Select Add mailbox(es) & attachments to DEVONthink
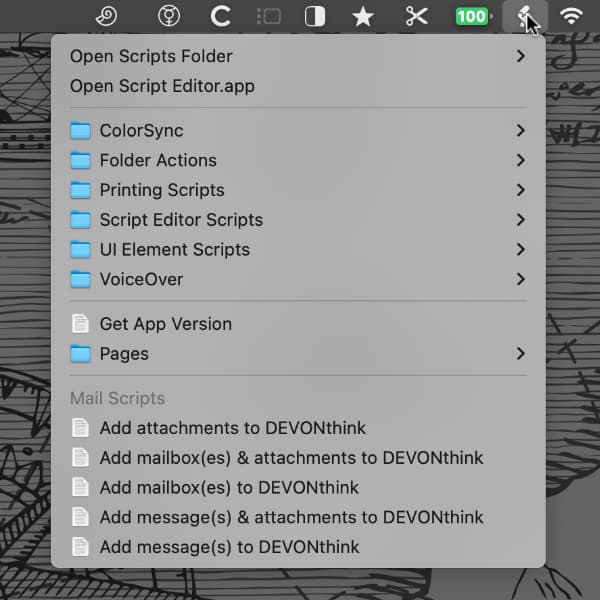Image resolution: width=600 pixels, height=600 pixels. 298,458
